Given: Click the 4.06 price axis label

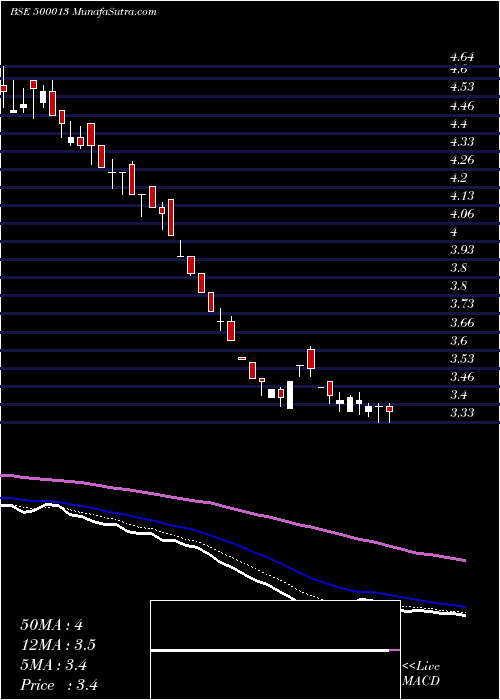Looking at the screenshot, I should 462,214.
